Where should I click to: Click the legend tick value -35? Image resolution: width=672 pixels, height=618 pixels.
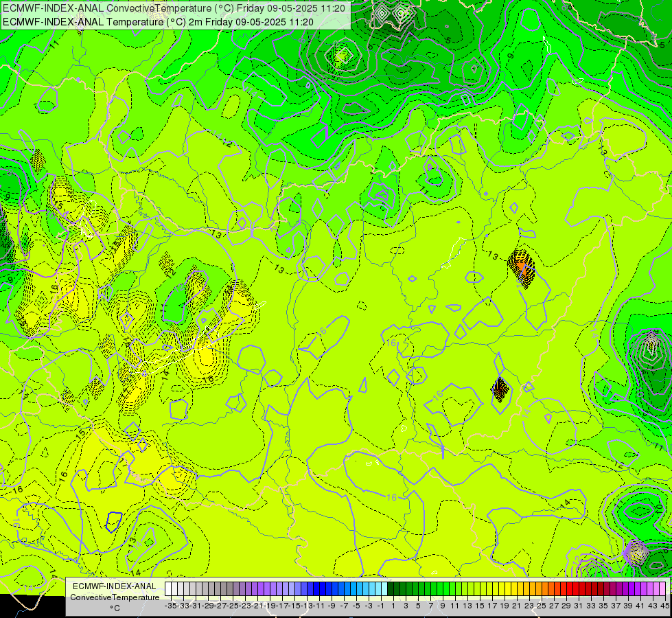pyautogui.click(x=170, y=606)
